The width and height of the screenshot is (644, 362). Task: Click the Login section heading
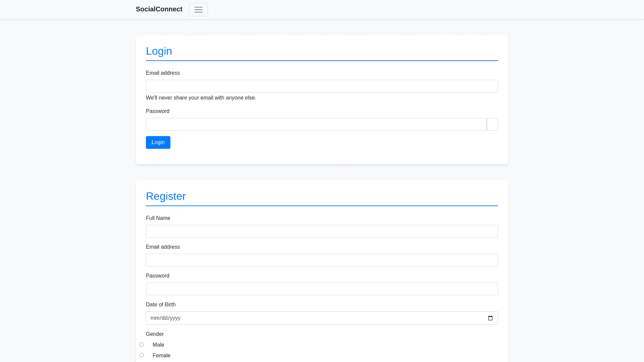(x=159, y=51)
